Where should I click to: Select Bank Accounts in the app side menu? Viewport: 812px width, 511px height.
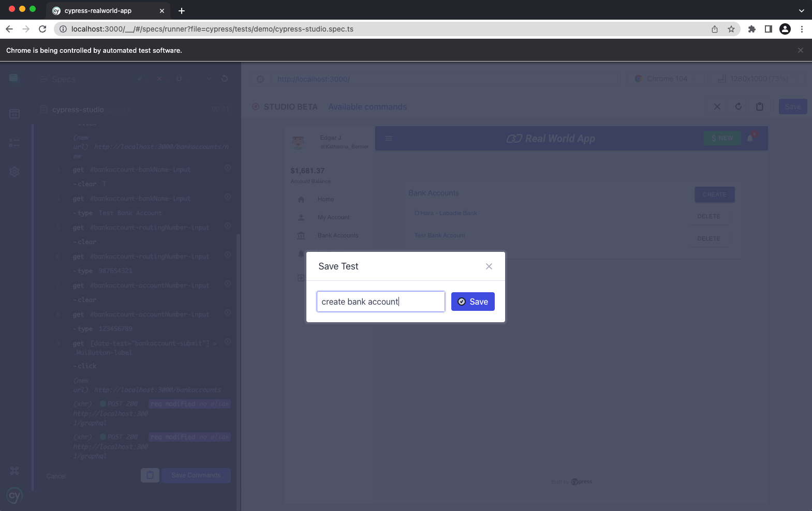tap(337, 235)
